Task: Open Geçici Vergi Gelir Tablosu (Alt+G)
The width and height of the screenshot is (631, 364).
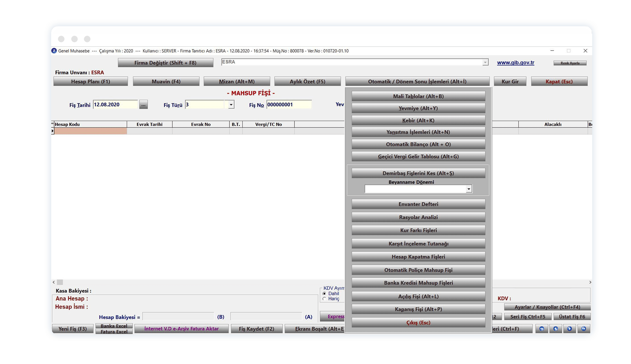Action: [x=418, y=157]
